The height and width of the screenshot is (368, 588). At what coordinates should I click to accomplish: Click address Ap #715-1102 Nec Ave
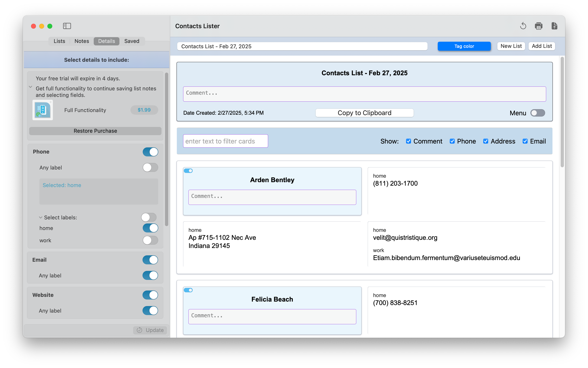[x=222, y=238]
